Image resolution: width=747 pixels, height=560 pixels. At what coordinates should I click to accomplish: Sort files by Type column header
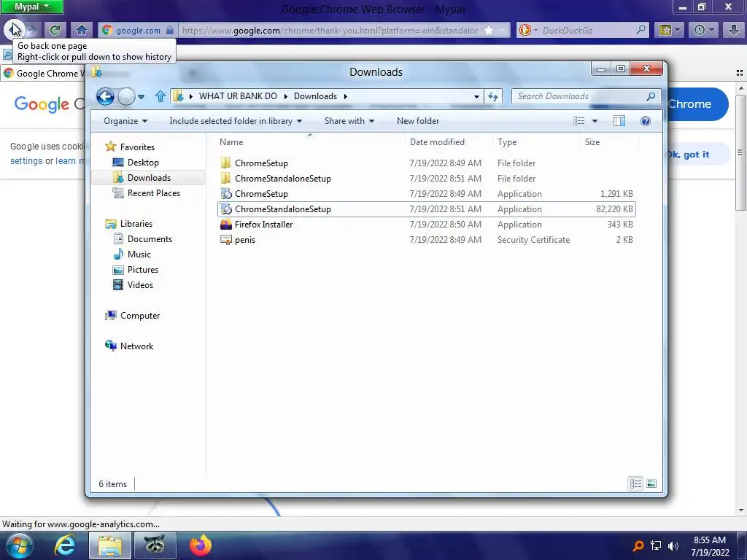(507, 142)
